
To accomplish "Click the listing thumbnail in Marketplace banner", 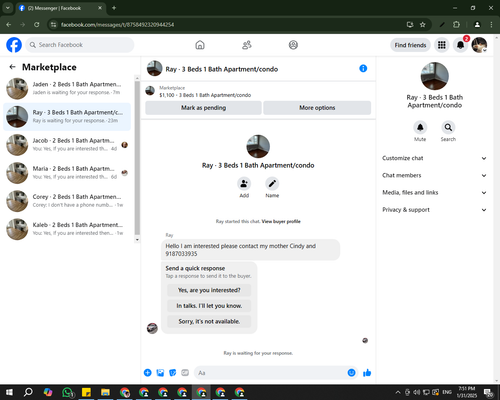I will (x=150, y=91).
